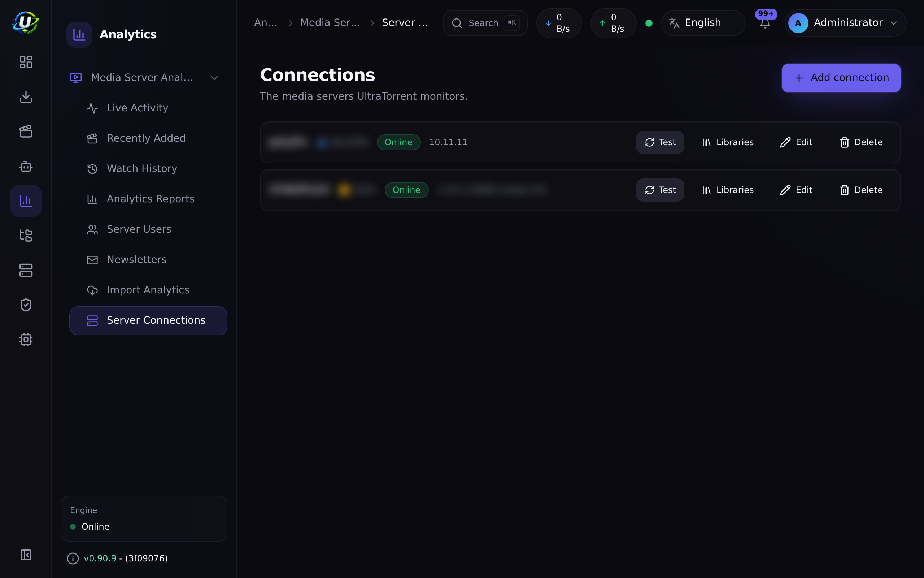Select the analytics bar chart rail icon
Viewport: 924px width, 578px height.
pyautogui.click(x=26, y=201)
